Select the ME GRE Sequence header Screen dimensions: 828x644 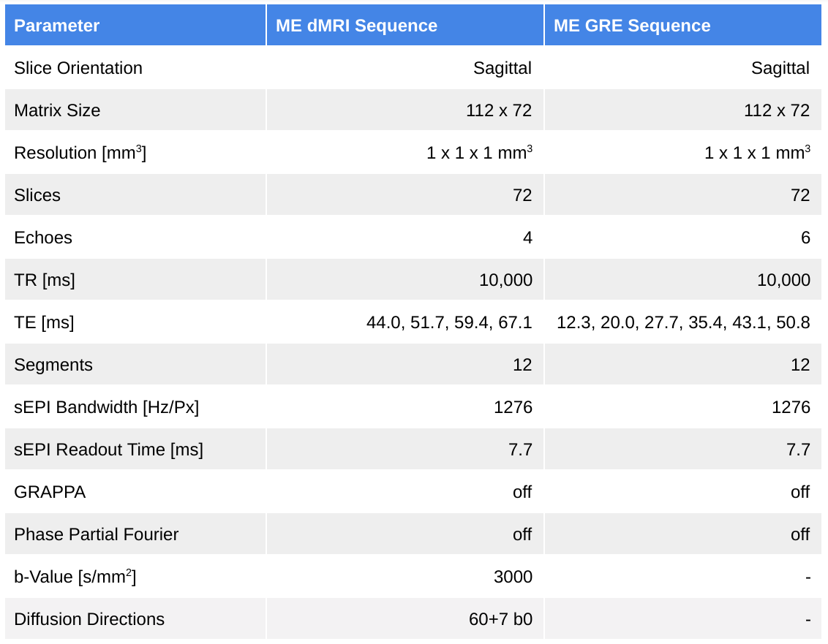632,26
